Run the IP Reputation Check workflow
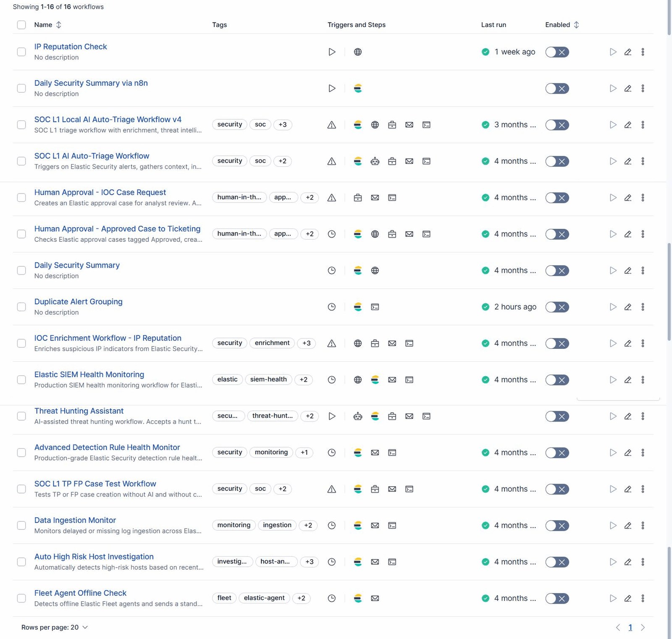This screenshot has width=672, height=639. [x=613, y=52]
